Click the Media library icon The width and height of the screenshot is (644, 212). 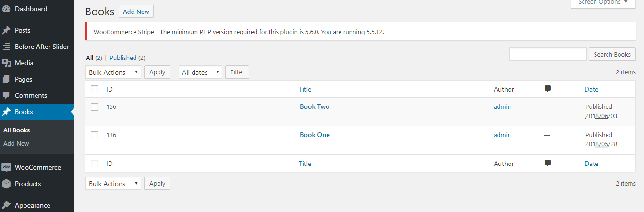pos(6,63)
